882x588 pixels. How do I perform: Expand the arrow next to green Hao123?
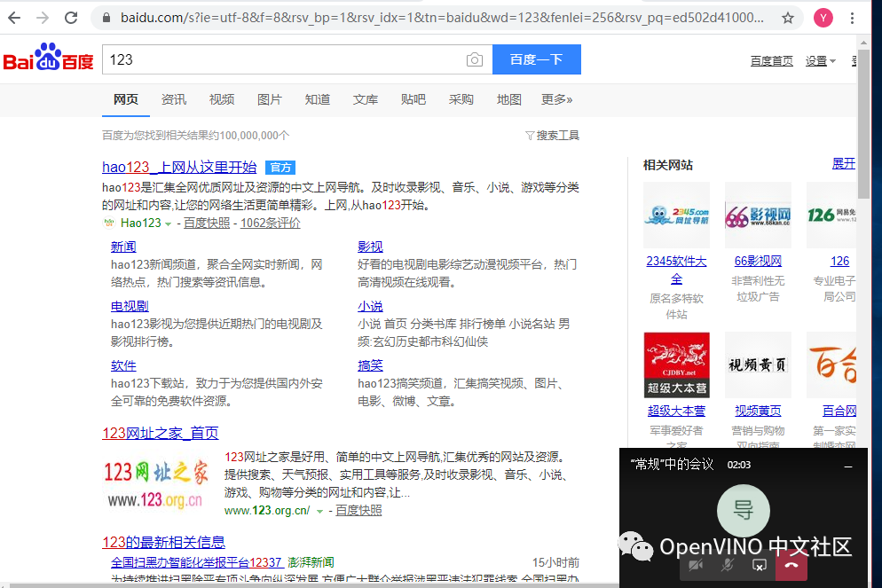point(168,223)
